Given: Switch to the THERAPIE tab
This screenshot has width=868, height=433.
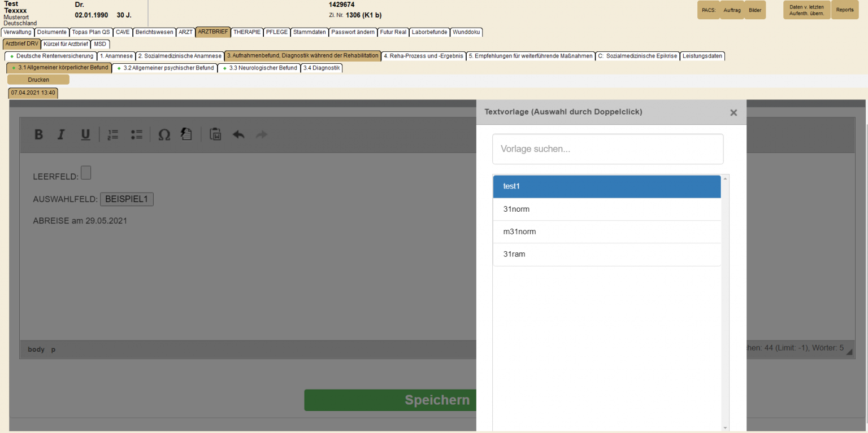Looking at the screenshot, I should tap(247, 32).
